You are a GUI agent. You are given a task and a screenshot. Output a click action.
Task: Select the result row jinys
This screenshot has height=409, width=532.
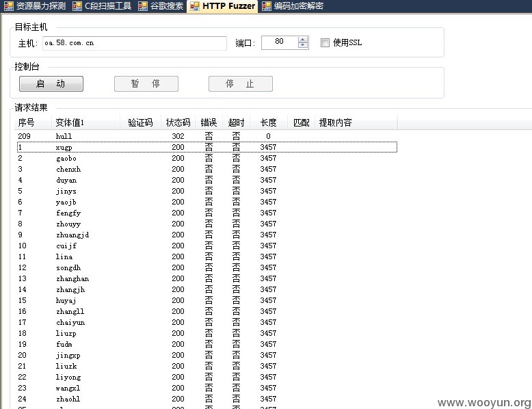(207, 191)
